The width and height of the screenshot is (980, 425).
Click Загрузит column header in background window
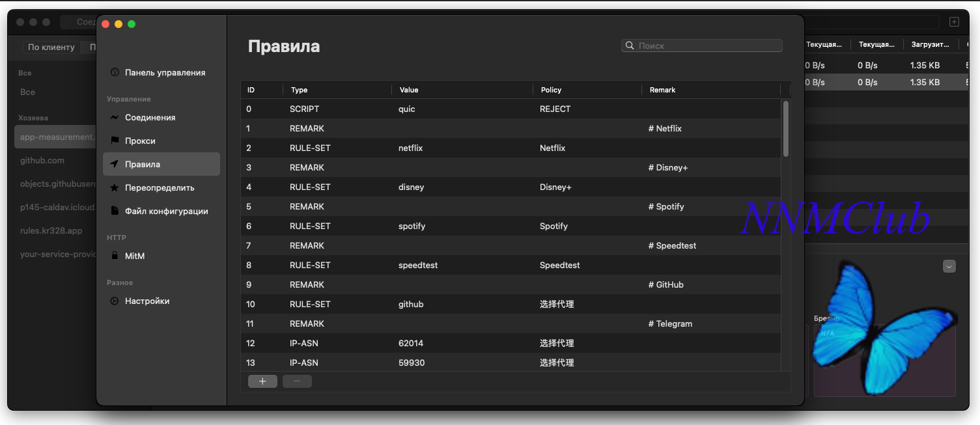click(930, 45)
